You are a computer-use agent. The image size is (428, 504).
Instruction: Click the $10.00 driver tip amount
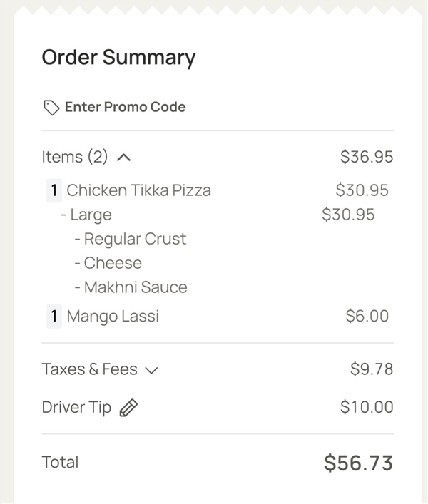click(367, 407)
